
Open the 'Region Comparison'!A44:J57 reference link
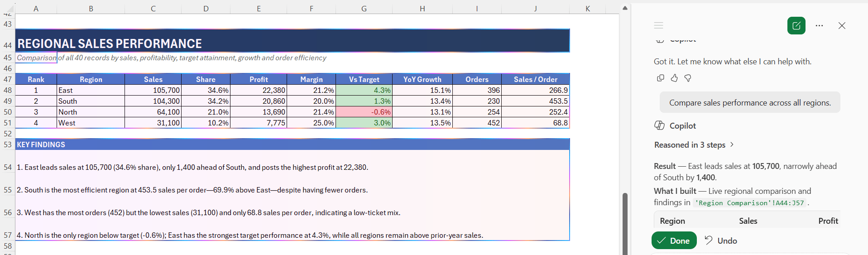(749, 203)
